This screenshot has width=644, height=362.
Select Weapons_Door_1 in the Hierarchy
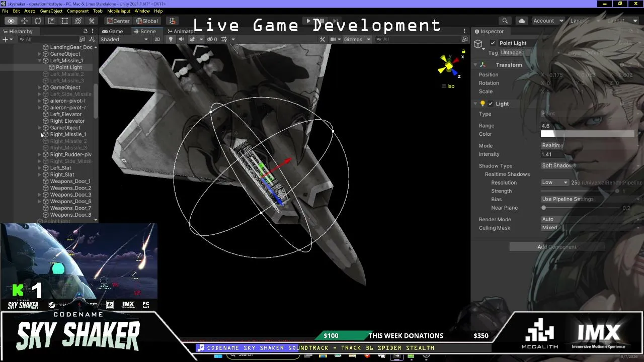point(70,182)
